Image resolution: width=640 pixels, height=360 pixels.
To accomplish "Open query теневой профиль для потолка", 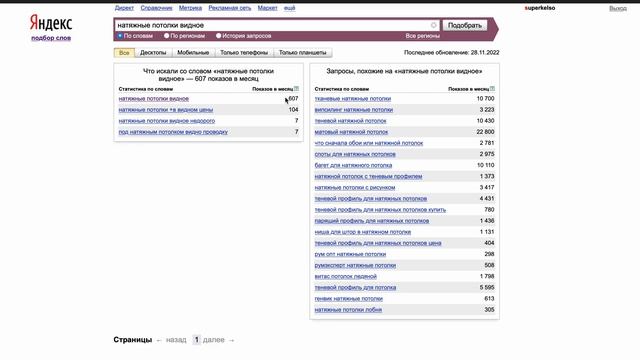I will [x=355, y=287].
